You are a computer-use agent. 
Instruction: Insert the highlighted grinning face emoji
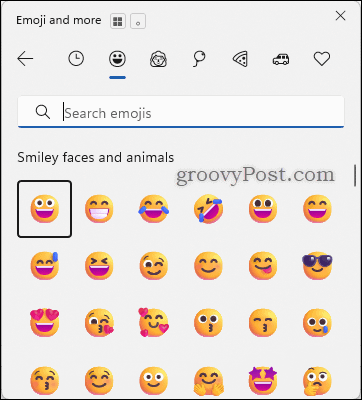[x=44, y=209]
